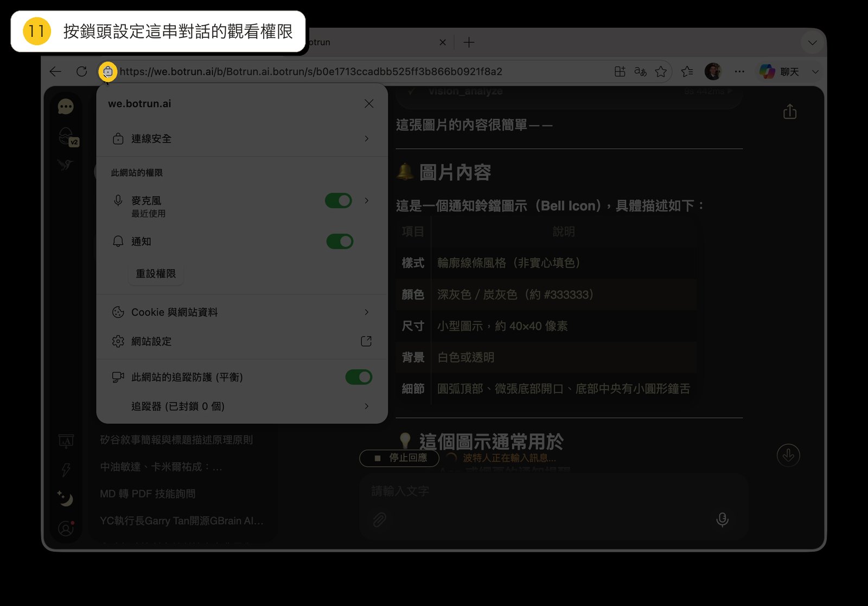Click the 重設權限 button
This screenshot has height=606, width=868.
pos(156,274)
